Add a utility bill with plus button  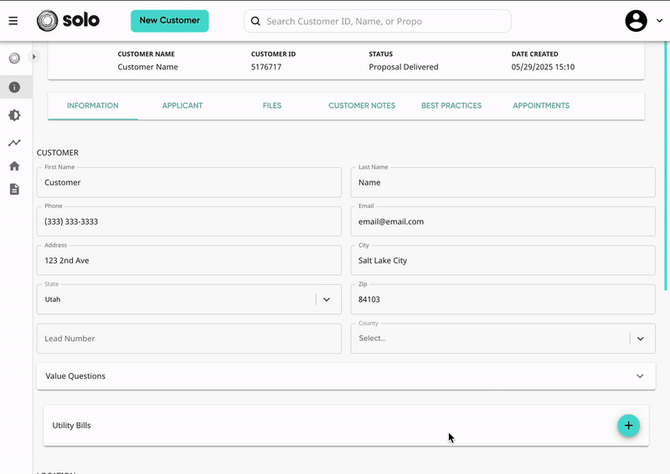coord(628,425)
